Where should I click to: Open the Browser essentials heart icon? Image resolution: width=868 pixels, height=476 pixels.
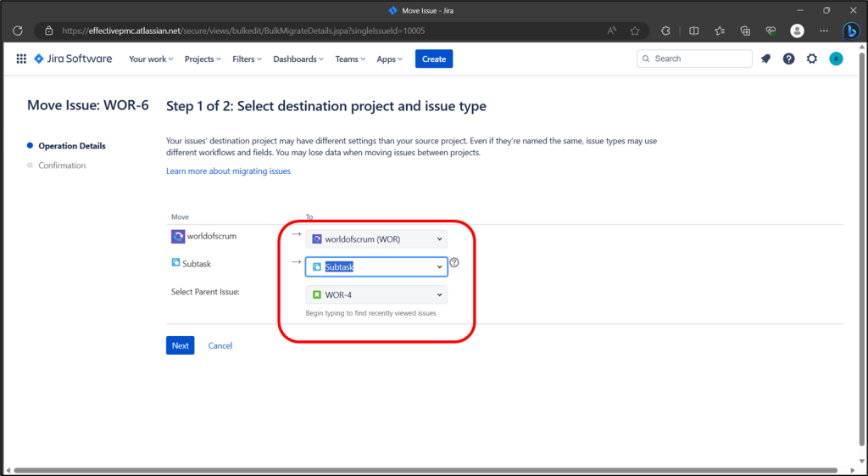pyautogui.click(x=771, y=31)
